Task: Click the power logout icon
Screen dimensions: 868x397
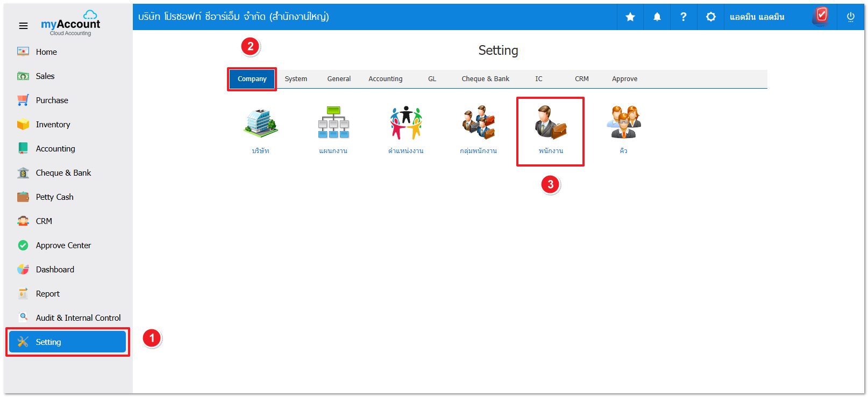Action: tap(851, 17)
